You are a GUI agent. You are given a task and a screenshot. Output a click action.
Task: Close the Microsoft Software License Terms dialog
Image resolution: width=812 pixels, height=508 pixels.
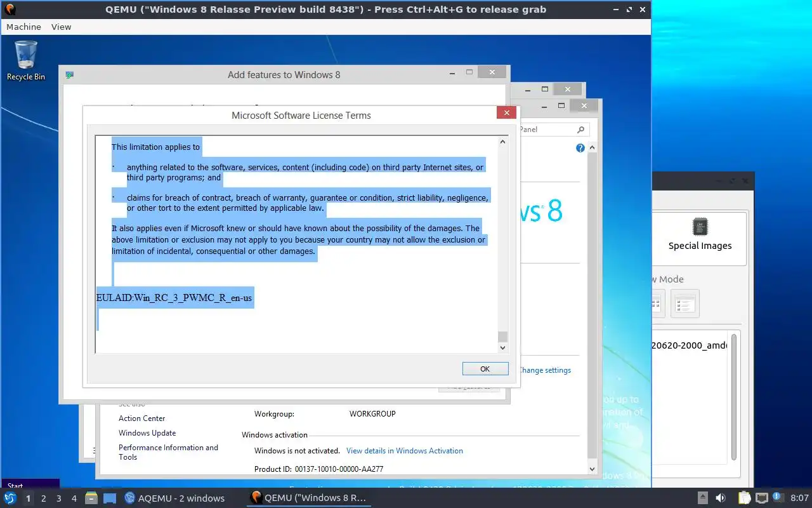pos(506,113)
